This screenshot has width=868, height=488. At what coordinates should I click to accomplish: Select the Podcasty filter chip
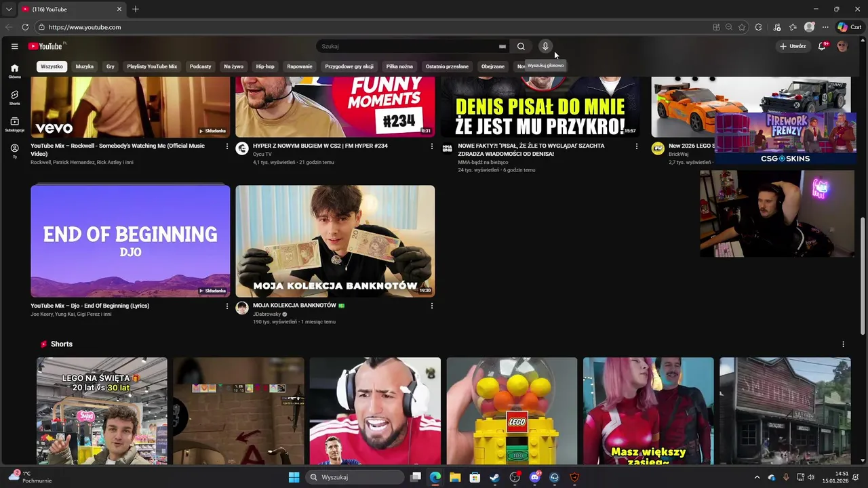(x=201, y=66)
